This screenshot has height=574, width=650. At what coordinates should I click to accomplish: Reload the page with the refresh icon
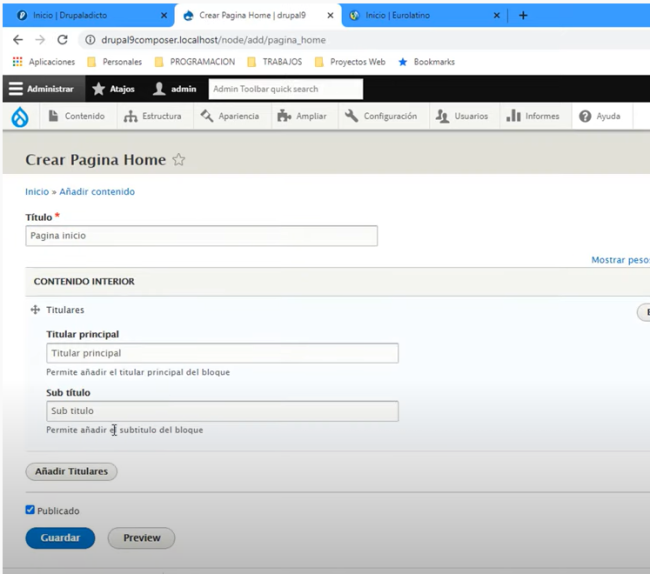tap(63, 40)
